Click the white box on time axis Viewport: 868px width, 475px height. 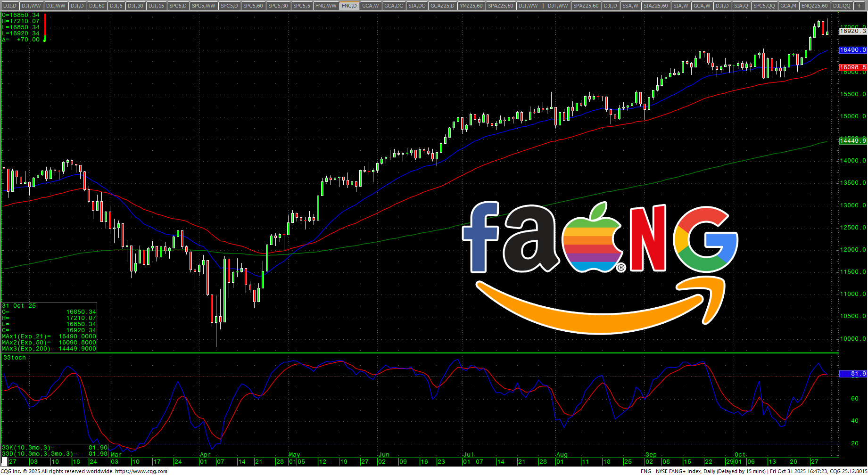click(4, 461)
